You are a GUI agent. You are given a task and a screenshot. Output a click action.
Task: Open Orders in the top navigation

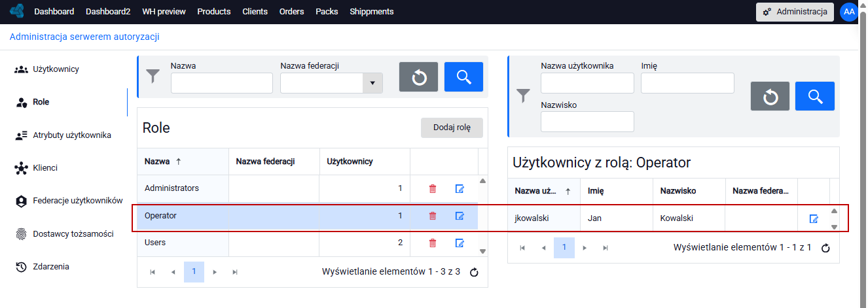291,12
